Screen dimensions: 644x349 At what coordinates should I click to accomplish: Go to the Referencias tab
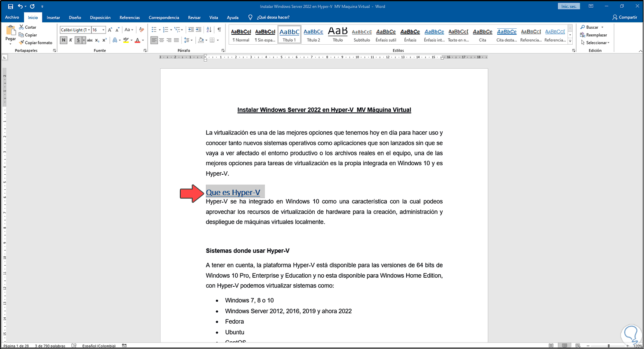point(130,17)
